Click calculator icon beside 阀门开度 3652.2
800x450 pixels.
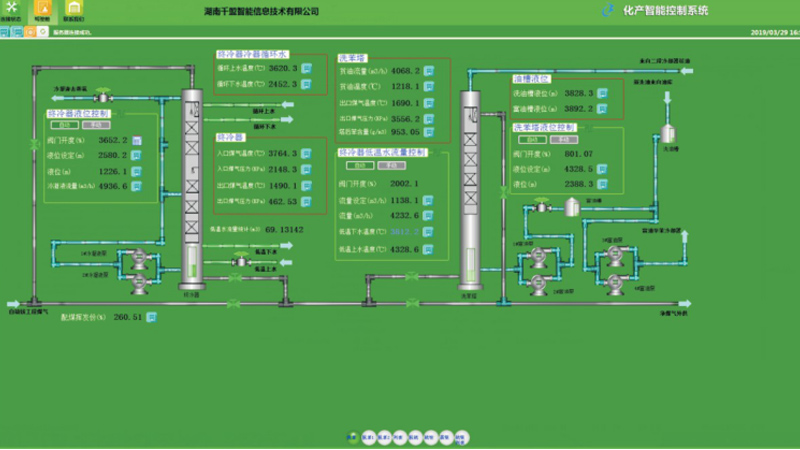point(136,141)
